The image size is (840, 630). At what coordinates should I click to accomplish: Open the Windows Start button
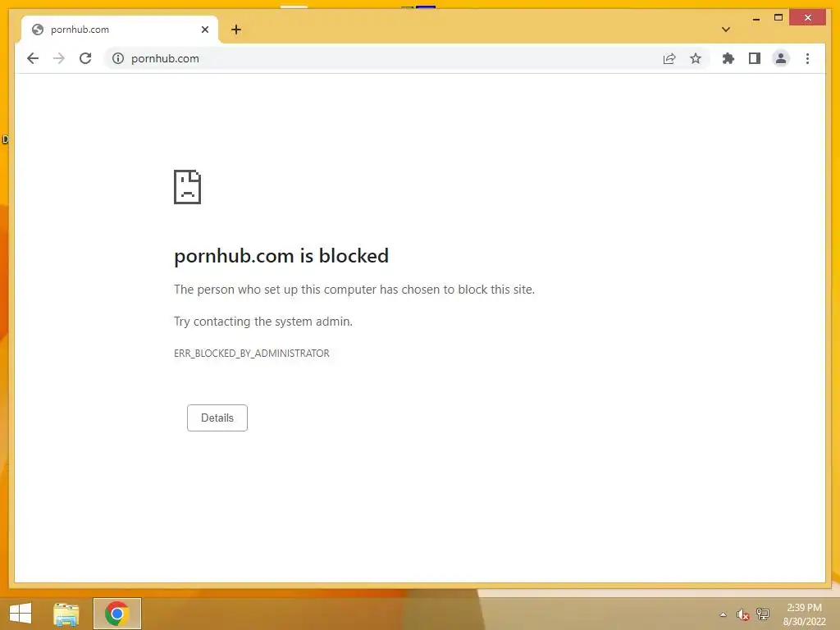click(x=21, y=614)
